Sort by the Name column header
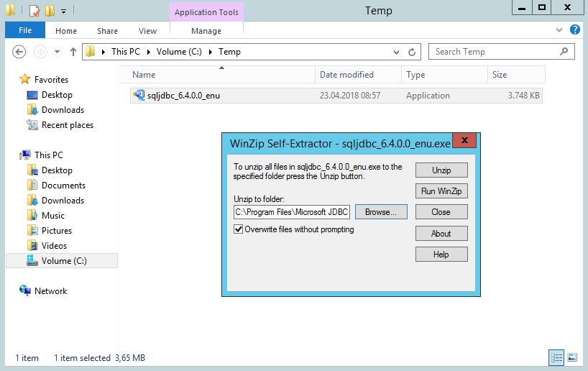The image size is (588, 371). [x=218, y=75]
